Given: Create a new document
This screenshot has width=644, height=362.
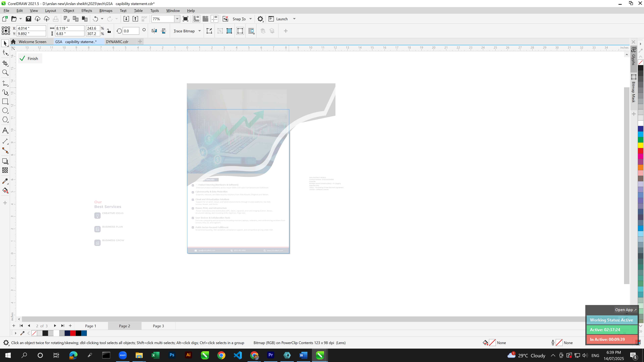Looking at the screenshot, I should pyautogui.click(x=5, y=19).
